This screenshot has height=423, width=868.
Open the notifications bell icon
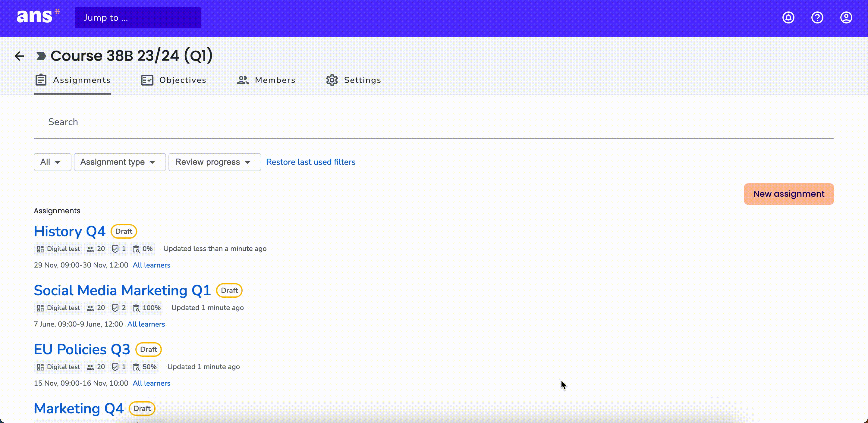(788, 17)
